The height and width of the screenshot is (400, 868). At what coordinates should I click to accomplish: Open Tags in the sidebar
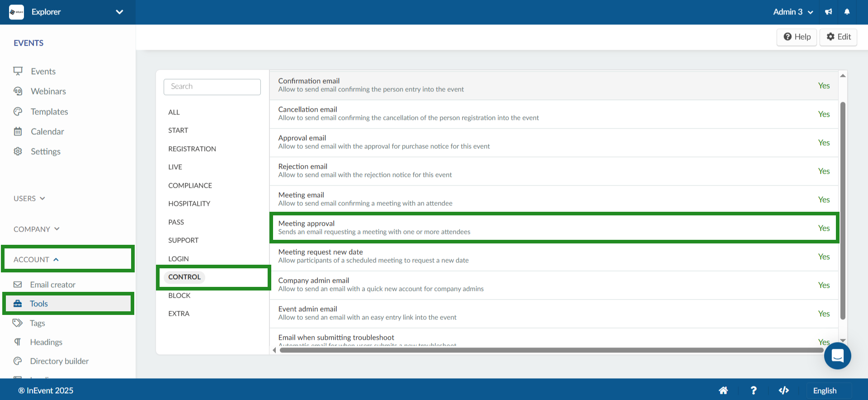pos(37,323)
